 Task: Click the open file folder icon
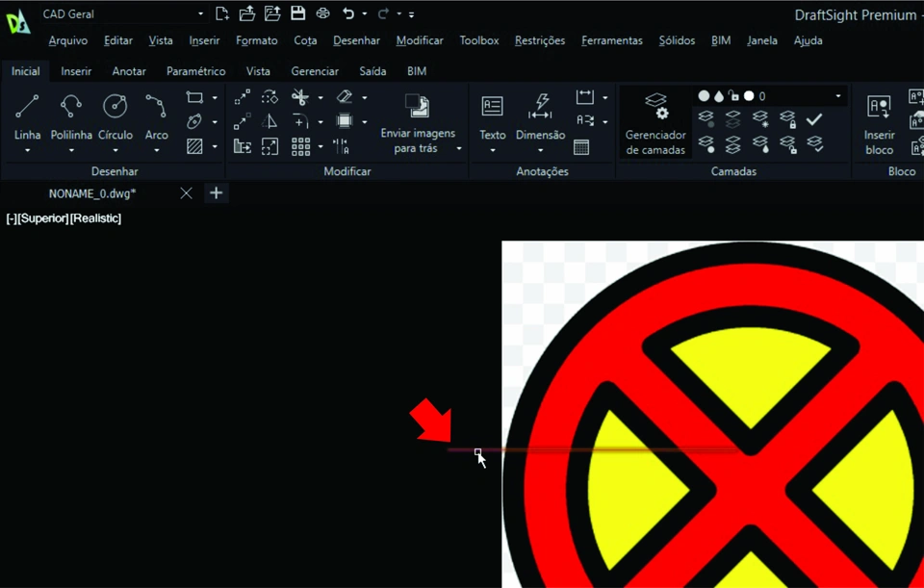pyautogui.click(x=247, y=13)
